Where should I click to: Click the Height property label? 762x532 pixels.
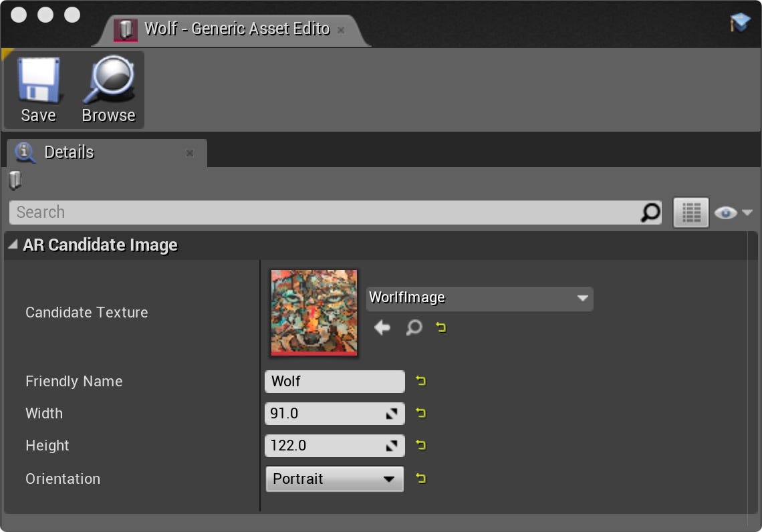[47, 446]
